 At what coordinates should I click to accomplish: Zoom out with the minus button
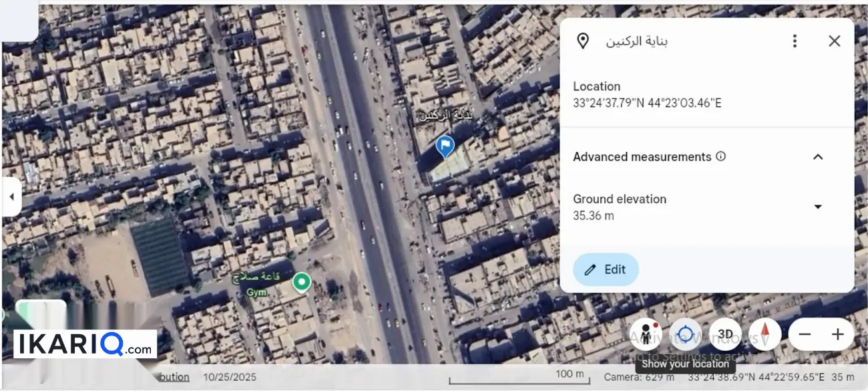(x=805, y=334)
